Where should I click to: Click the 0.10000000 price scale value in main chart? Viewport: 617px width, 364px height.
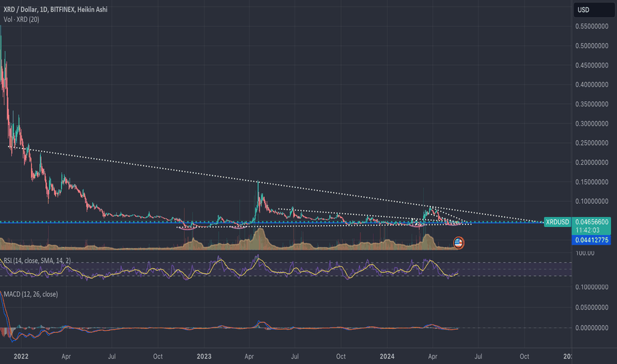click(592, 201)
